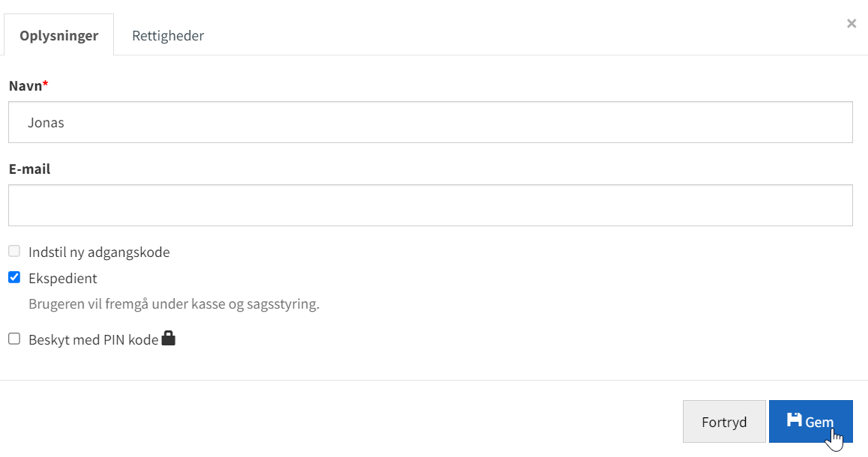Save the user with the Gem button
The height and width of the screenshot is (457, 868).
click(810, 422)
